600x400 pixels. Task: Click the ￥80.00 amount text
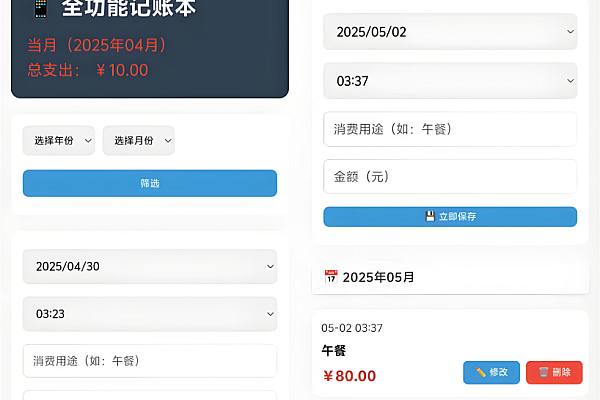pos(349,376)
